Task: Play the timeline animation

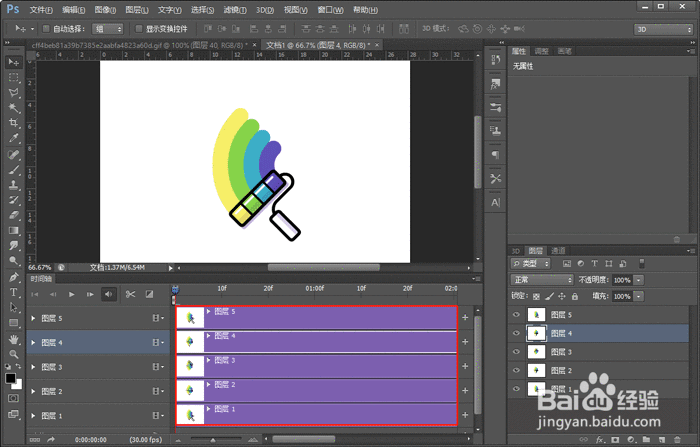Action: (x=71, y=294)
